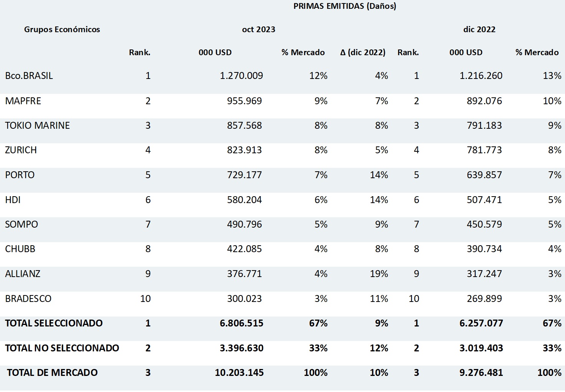
Task: Click the BRADESCO group name
Action: (x=28, y=299)
